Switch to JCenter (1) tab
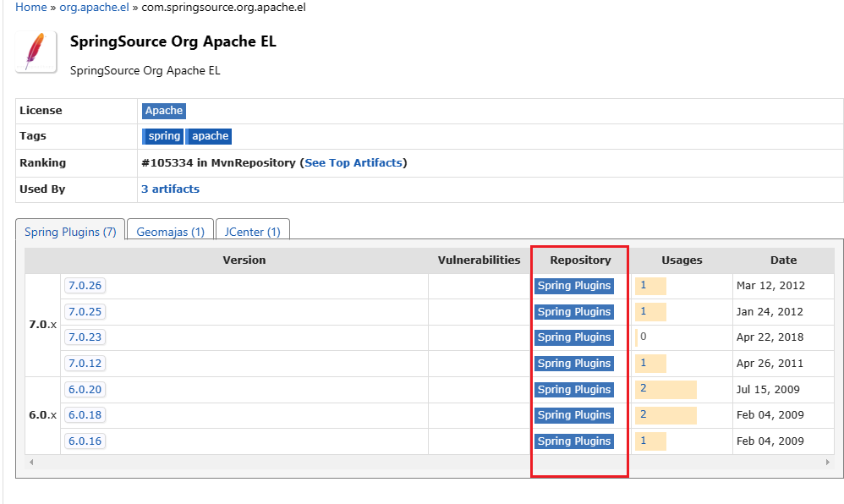 point(253,232)
